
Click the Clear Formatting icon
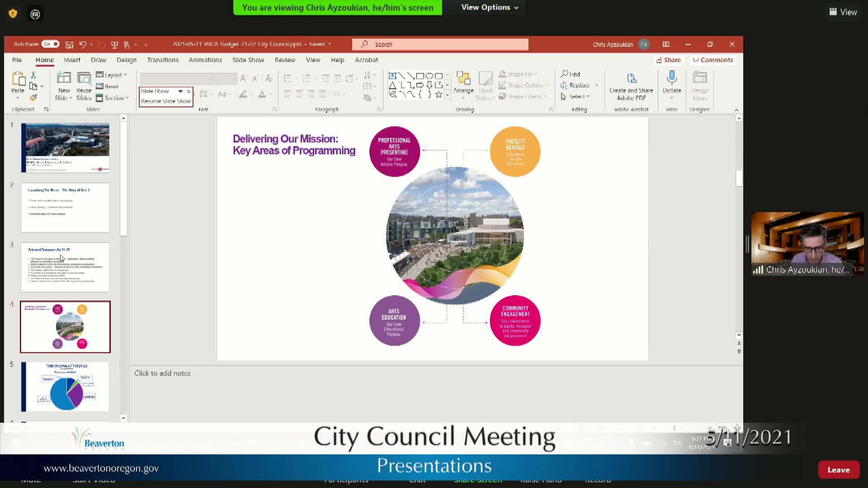pos(269,79)
